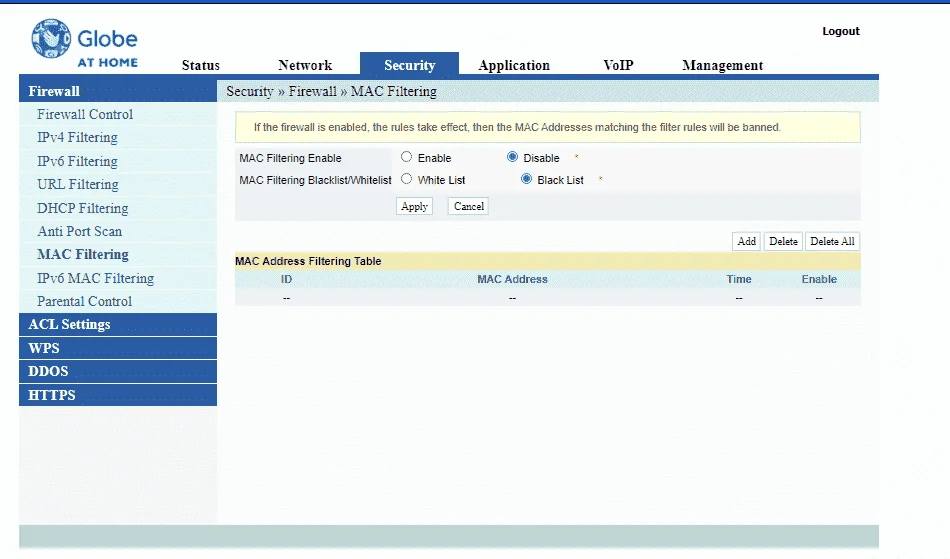Expand the DDOS section
This screenshot has height=559, width=950.
(118, 371)
